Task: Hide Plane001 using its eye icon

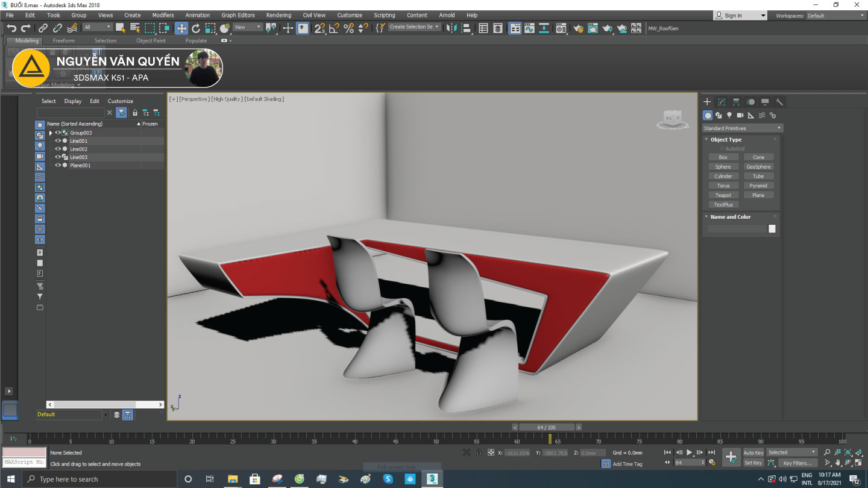Action: coord(58,165)
